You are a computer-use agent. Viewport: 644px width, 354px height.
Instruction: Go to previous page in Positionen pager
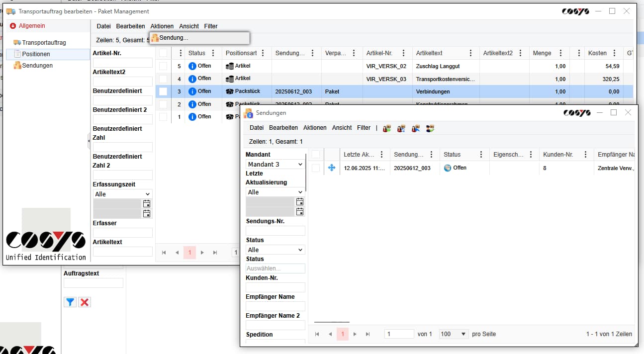click(x=177, y=253)
